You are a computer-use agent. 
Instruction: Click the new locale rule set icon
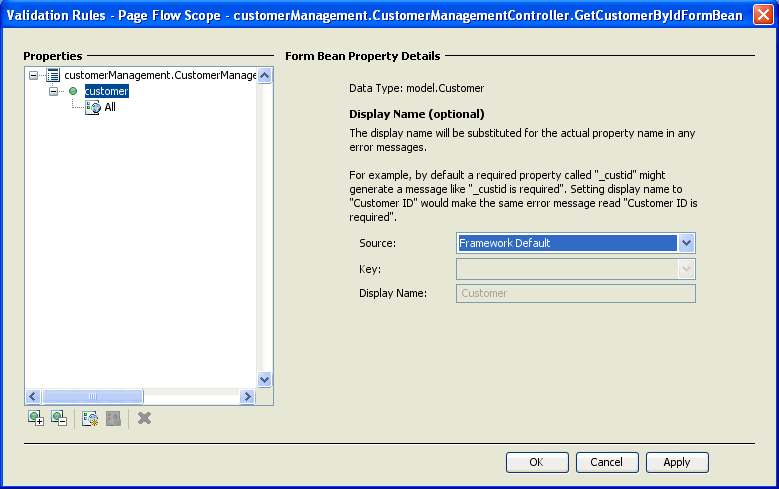point(90,418)
